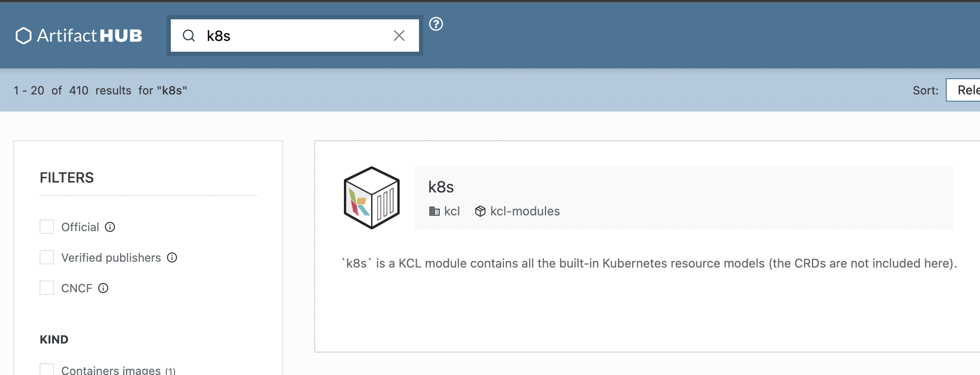Open the kcl-modules repository link
The image size is (980, 375).
(x=525, y=211)
